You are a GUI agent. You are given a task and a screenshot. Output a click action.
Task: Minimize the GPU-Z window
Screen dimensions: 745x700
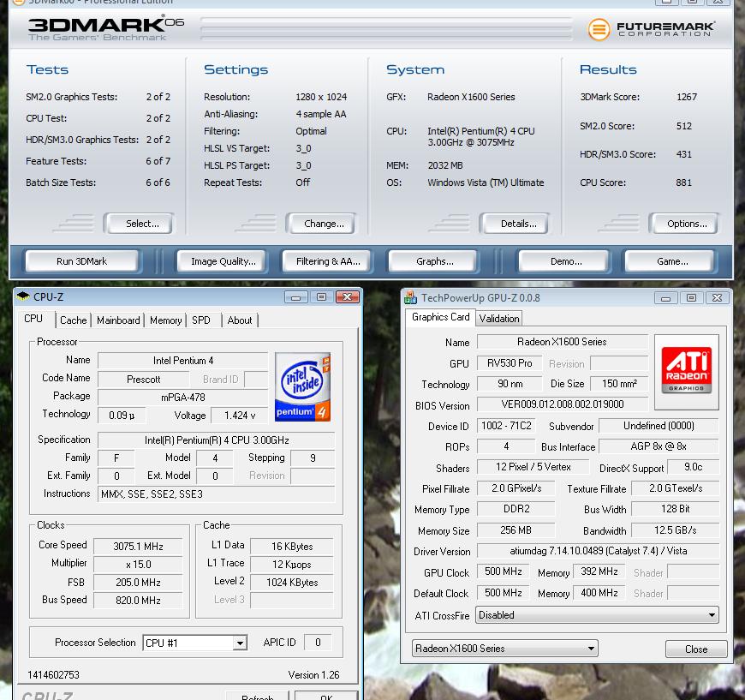pos(665,298)
